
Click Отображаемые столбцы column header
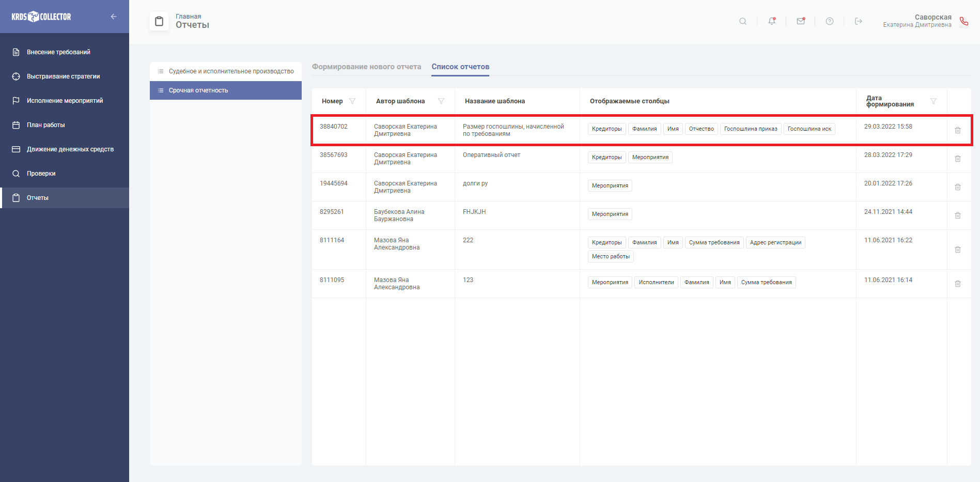pyautogui.click(x=630, y=101)
